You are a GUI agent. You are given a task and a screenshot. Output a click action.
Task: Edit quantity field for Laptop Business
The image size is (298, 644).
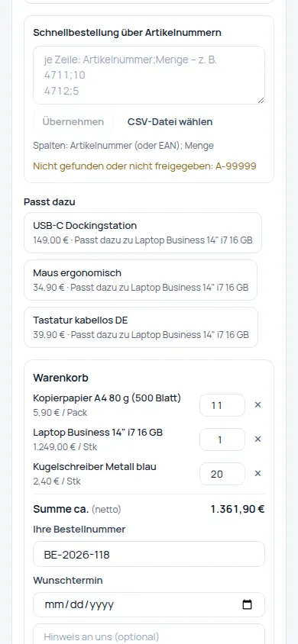click(222, 440)
